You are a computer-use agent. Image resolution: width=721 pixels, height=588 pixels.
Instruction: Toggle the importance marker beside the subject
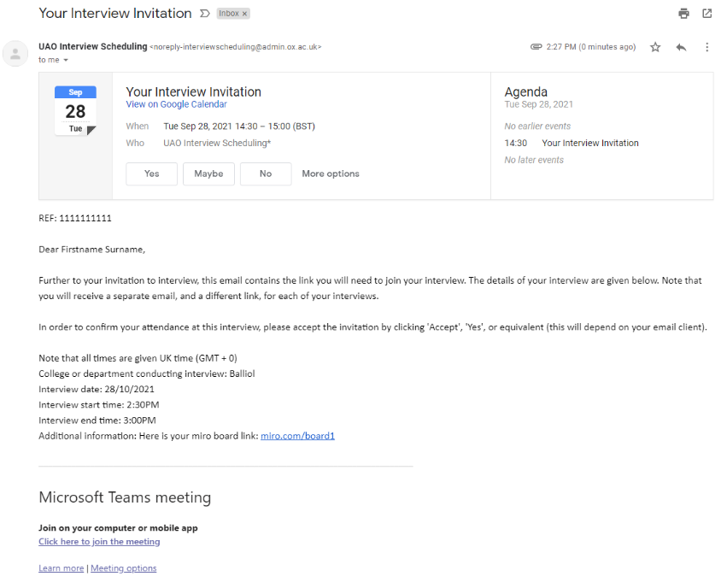pyautogui.click(x=204, y=14)
